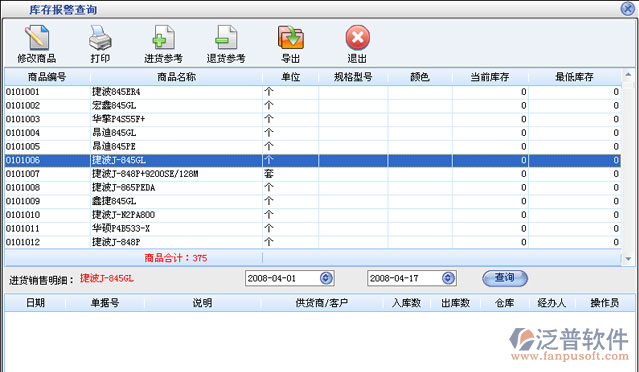Viewport: 639px width, 372px height.
Task: Click the 查询 query button
Action: pos(505,278)
